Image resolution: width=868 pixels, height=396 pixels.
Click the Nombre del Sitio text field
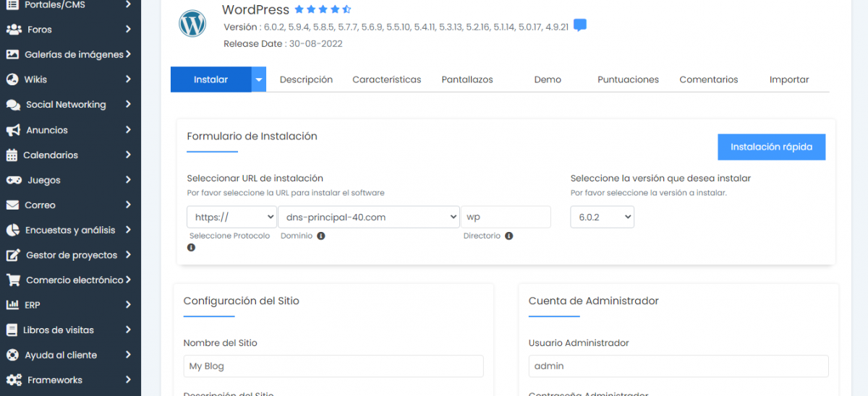point(333,366)
